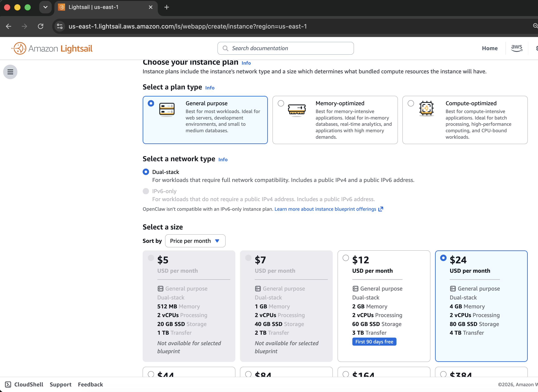Click the external link icon after blueprint offerings
The image size is (538, 392).
coord(381,209)
